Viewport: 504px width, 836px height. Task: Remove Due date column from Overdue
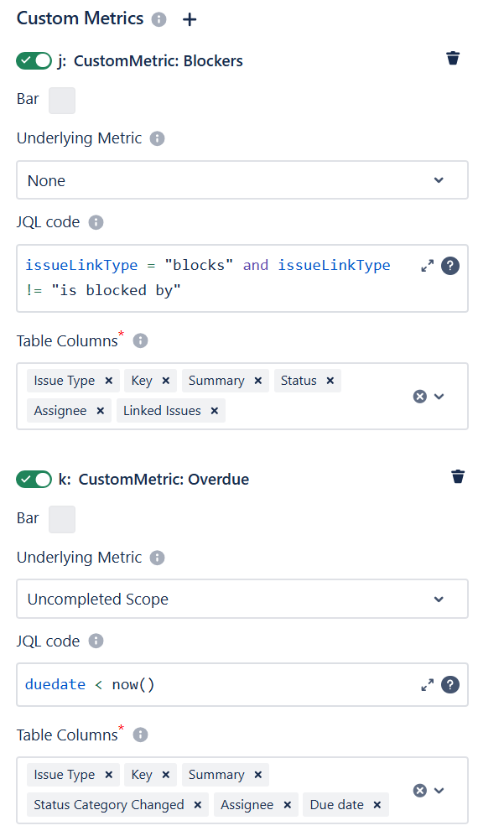coord(377,805)
